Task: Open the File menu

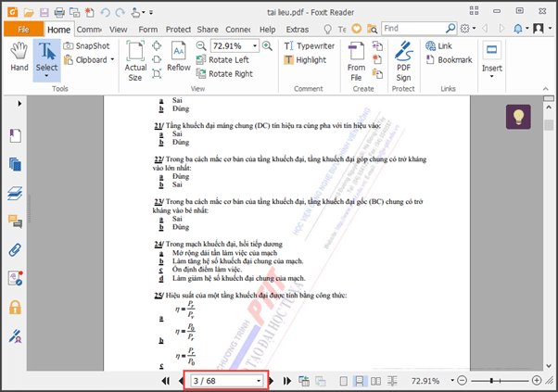Action: click(x=20, y=29)
